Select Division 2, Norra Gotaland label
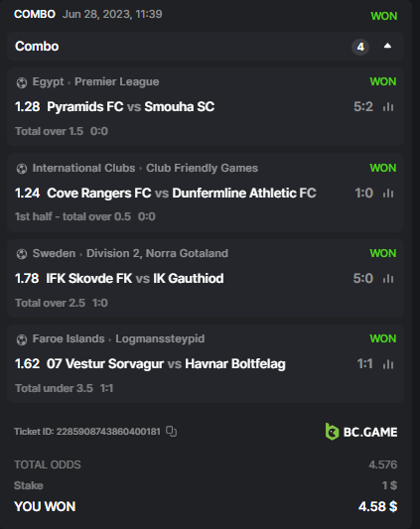The width and height of the screenshot is (420, 529). click(x=157, y=253)
